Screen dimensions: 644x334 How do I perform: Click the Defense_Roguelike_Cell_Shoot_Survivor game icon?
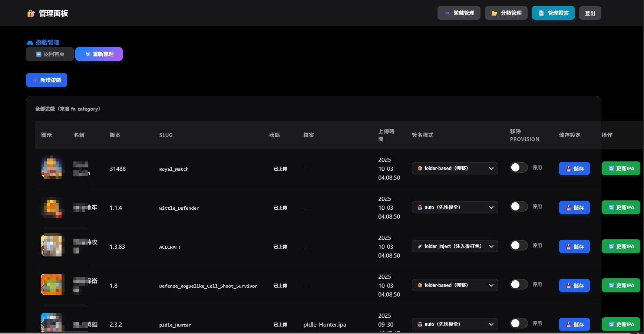(52, 285)
